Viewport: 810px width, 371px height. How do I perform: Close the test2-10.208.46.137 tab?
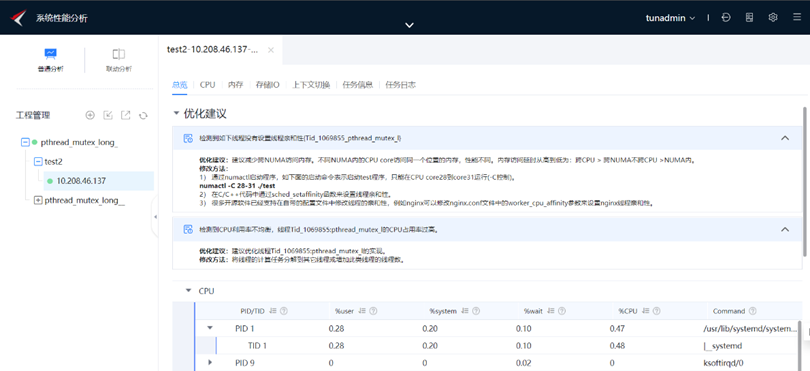pyautogui.click(x=271, y=50)
